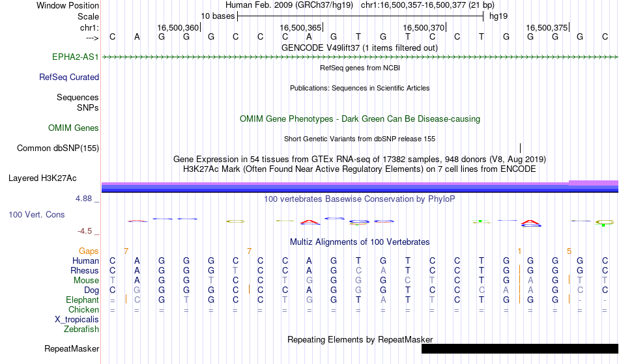Click the orange 1 in Gaps row

pyautogui.click(x=519, y=251)
